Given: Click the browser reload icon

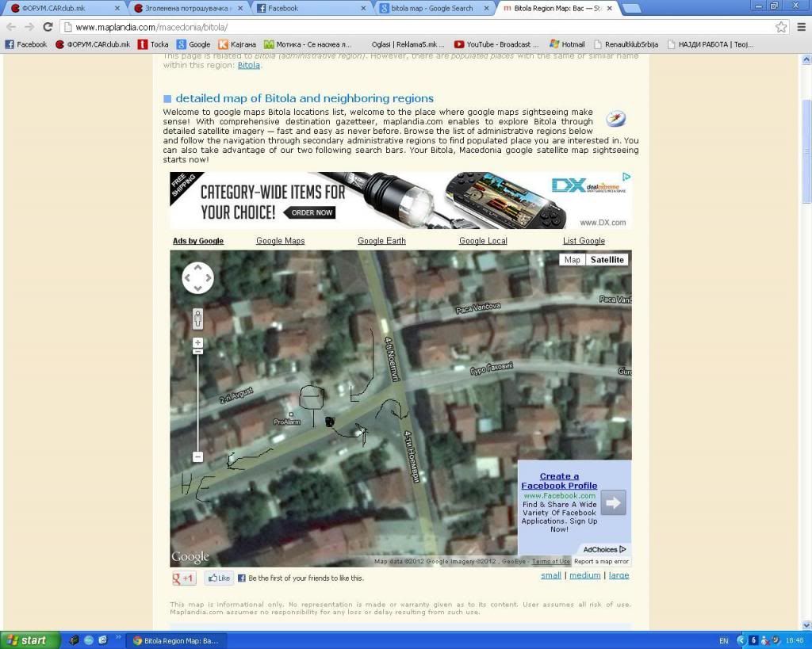Looking at the screenshot, I should [48, 27].
